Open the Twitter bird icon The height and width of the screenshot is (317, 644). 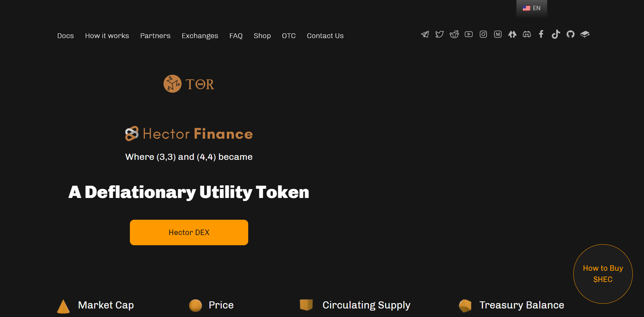[x=440, y=34]
